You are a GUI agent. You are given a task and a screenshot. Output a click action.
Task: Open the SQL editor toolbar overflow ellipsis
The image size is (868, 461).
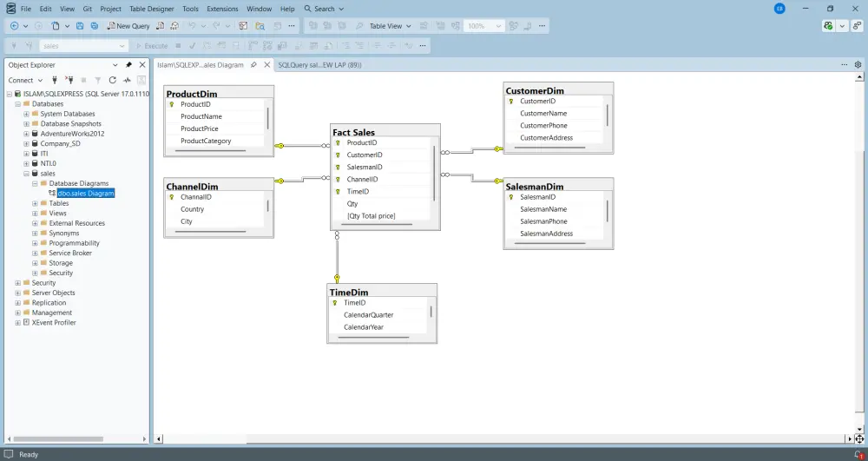pos(423,46)
